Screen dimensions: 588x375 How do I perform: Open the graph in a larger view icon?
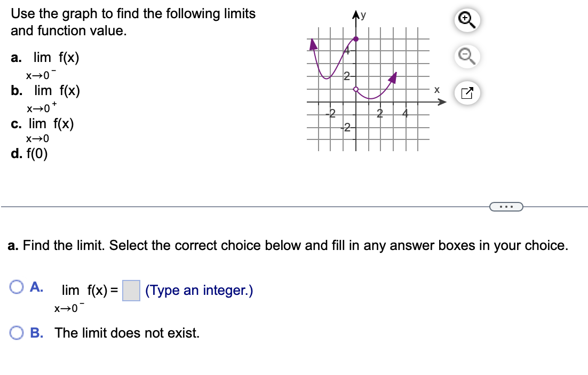468,93
